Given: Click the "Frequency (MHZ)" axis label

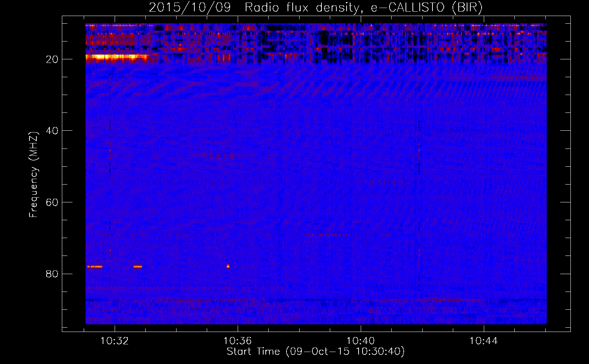Looking at the screenshot, I should pyautogui.click(x=33, y=175).
